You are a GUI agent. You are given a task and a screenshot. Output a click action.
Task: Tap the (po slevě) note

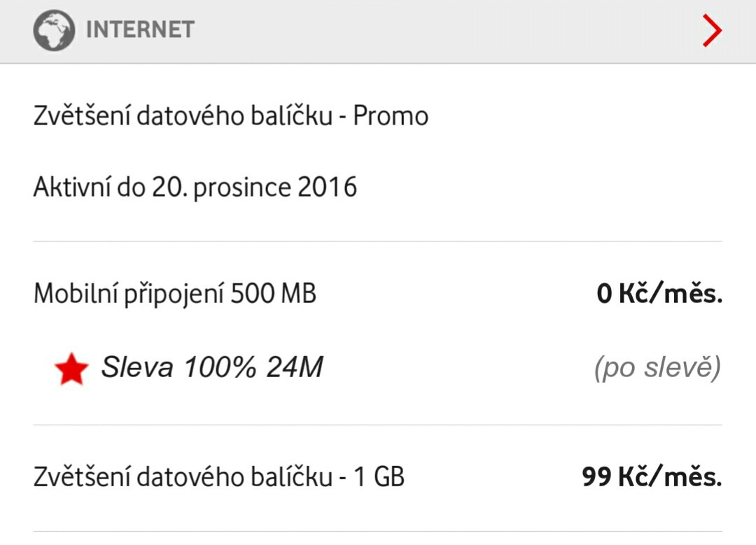point(657,368)
